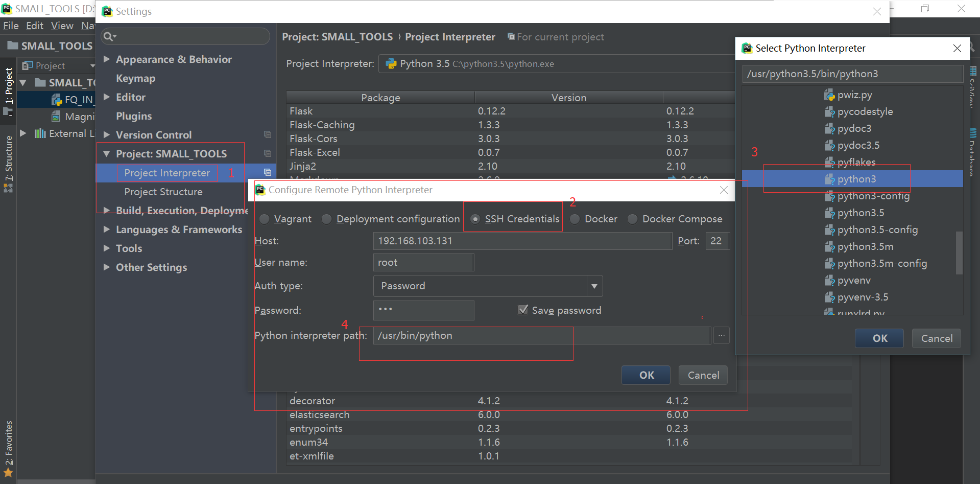
Task: Click the python3.5 file icon in list
Action: [829, 213]
